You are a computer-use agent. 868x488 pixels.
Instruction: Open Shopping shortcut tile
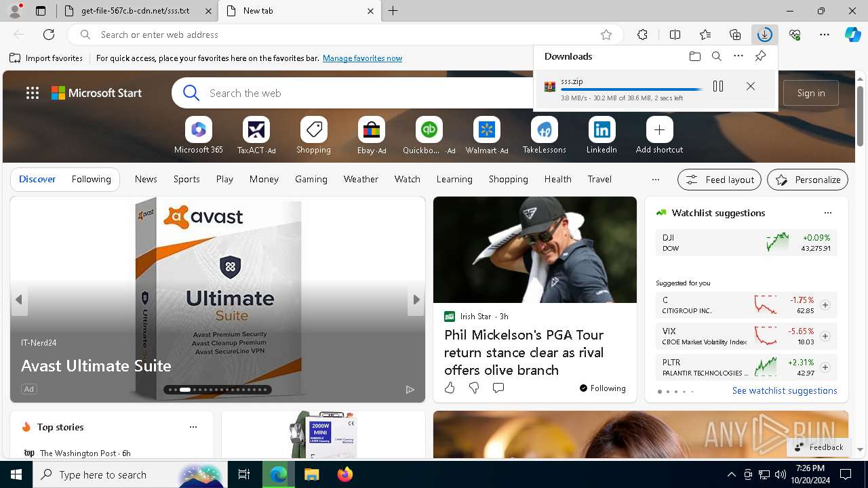tap(313, 136)
